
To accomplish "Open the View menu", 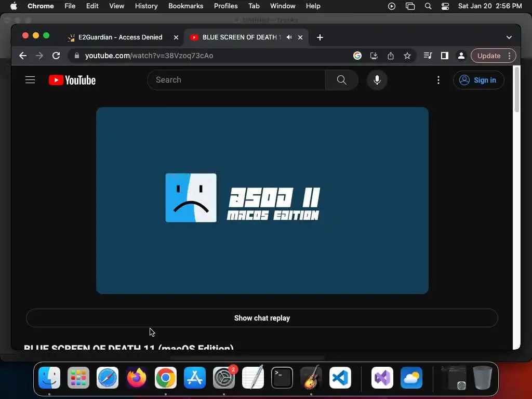I will tap(117, 6).
